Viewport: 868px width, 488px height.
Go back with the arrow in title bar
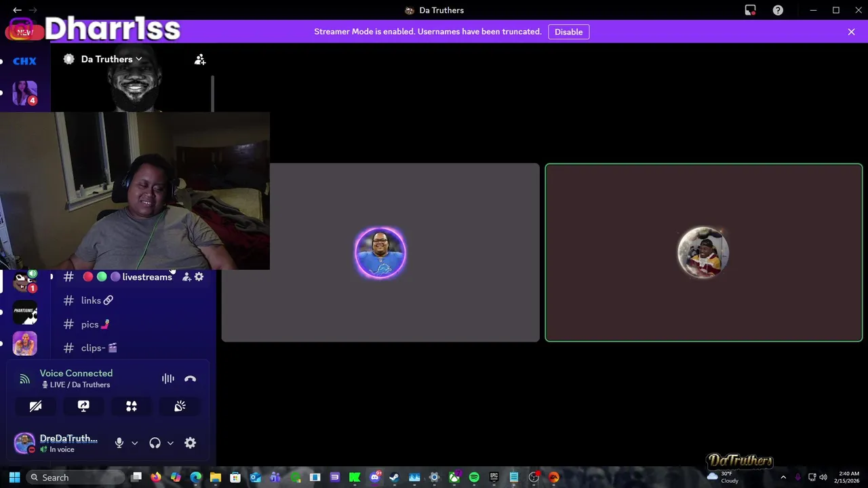pos(17,10)
